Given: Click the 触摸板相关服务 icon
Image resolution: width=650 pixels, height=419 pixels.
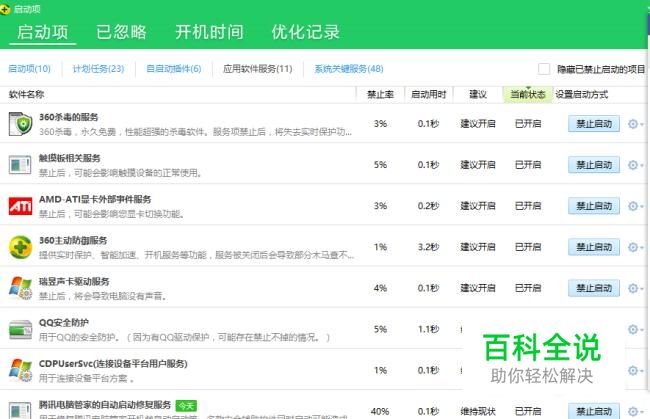Looking at the screenshot, I should pos(20,165).
